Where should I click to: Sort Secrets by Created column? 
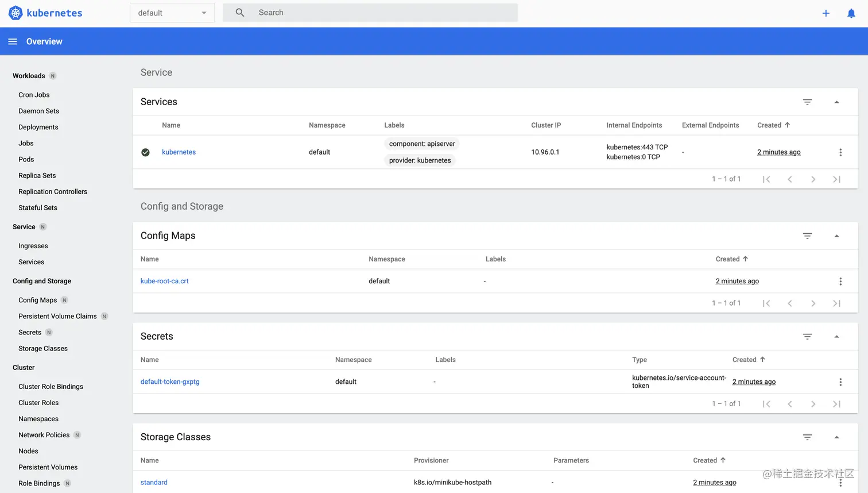coord(749,360)
